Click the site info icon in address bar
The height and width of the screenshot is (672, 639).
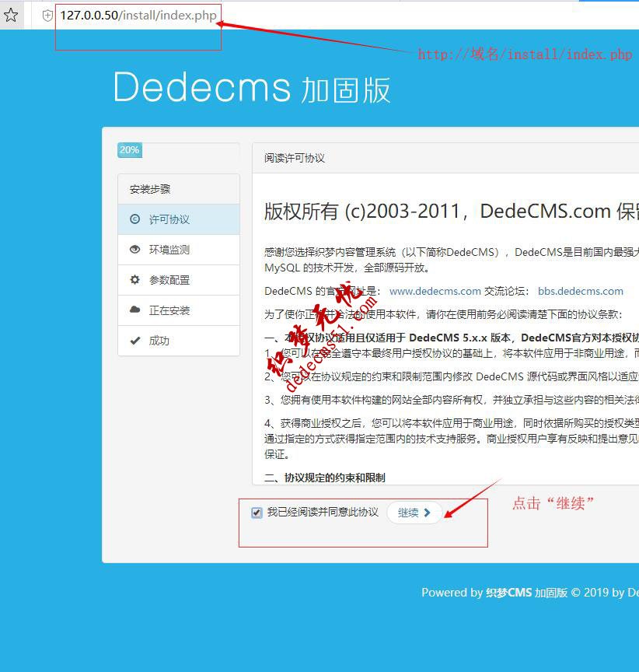(x=47, y=15)
